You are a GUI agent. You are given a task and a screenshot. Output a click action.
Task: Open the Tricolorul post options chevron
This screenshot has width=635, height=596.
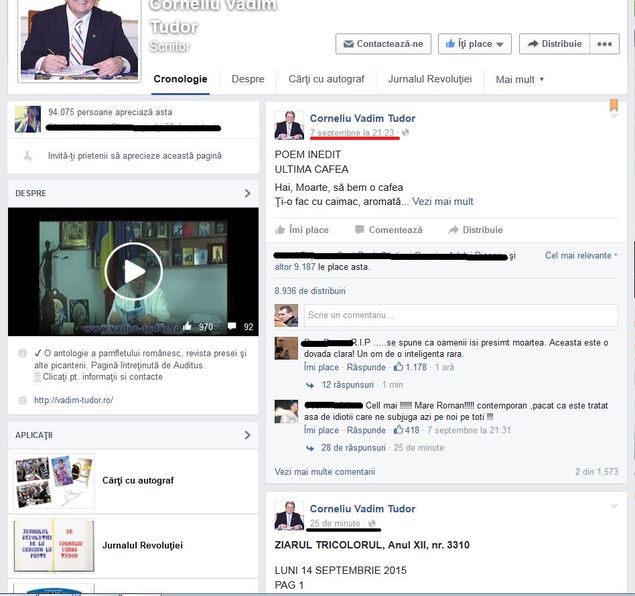click(614, 506)
